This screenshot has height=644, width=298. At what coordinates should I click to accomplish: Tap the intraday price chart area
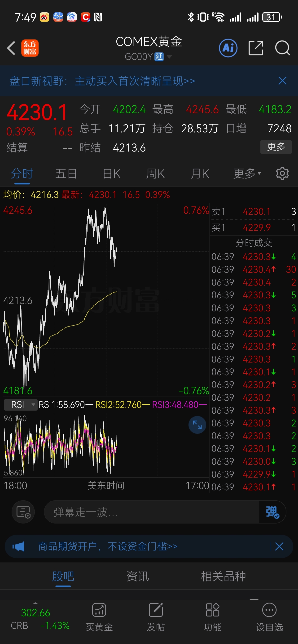tap(106, 300)
